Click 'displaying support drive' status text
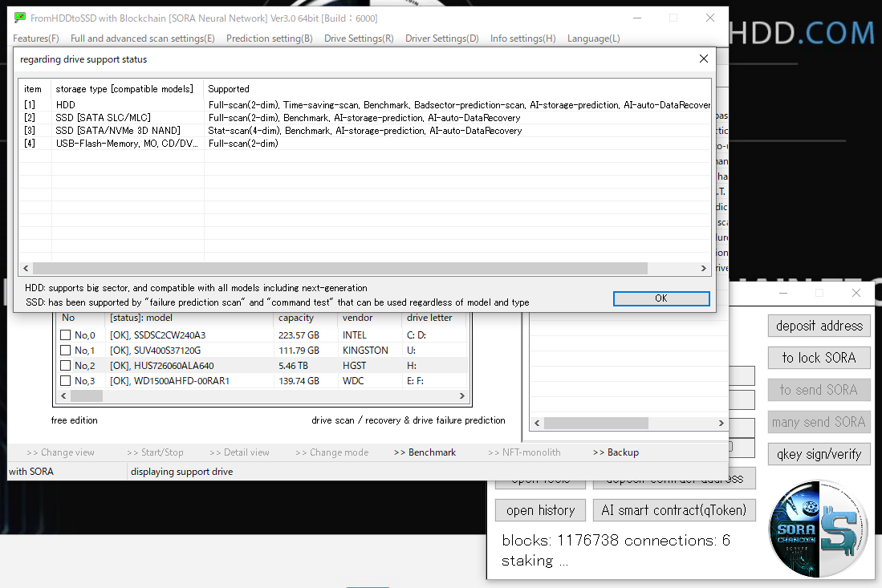The image size is (882, 588). click(x=181, y=472)
